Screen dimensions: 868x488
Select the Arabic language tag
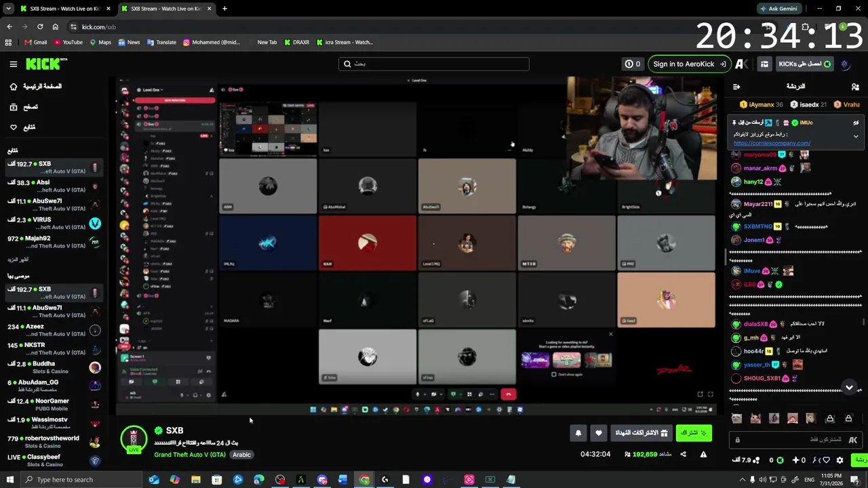tap(242, 455)
